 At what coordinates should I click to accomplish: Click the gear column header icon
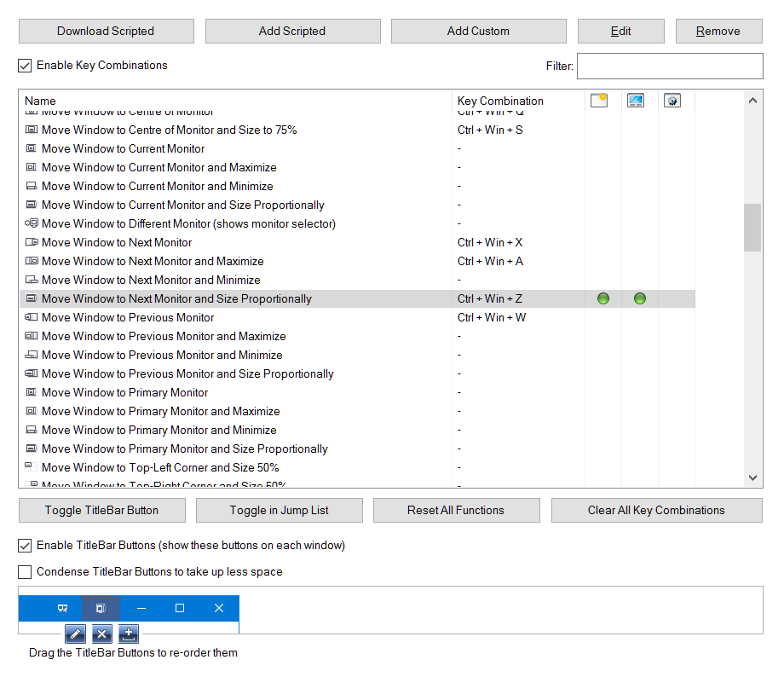click(672, 101)
